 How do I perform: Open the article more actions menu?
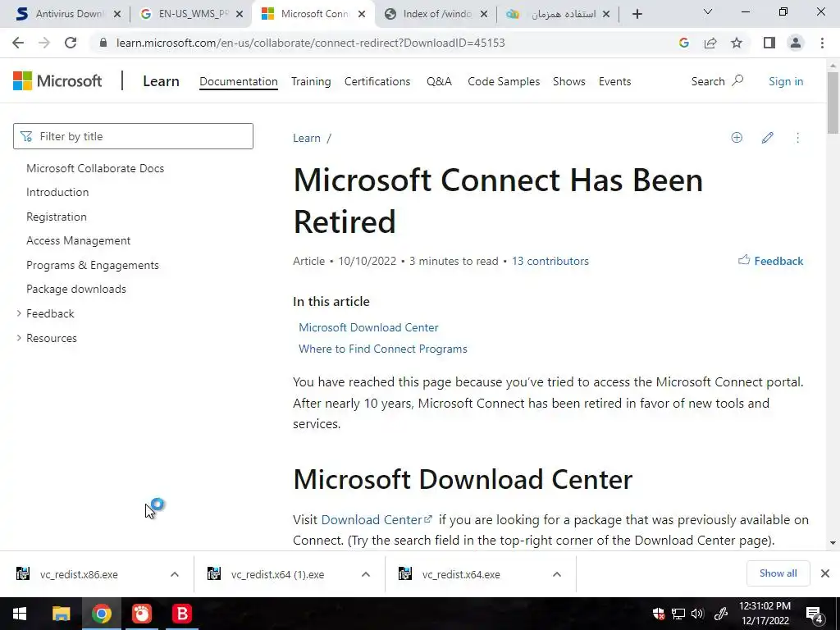click(x=797, y=138)
